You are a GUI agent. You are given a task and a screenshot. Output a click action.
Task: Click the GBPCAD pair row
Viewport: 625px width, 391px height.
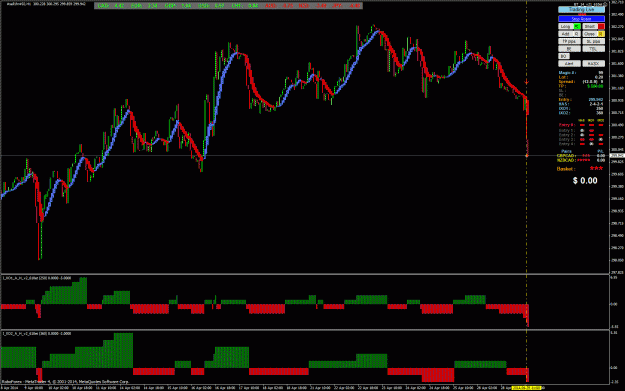point(581,155)
